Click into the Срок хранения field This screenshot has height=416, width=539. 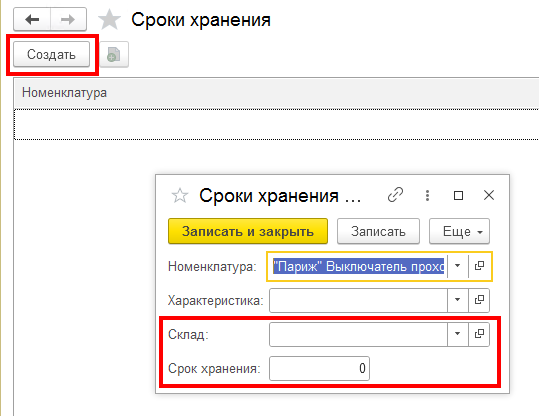(x=319, y=369)
